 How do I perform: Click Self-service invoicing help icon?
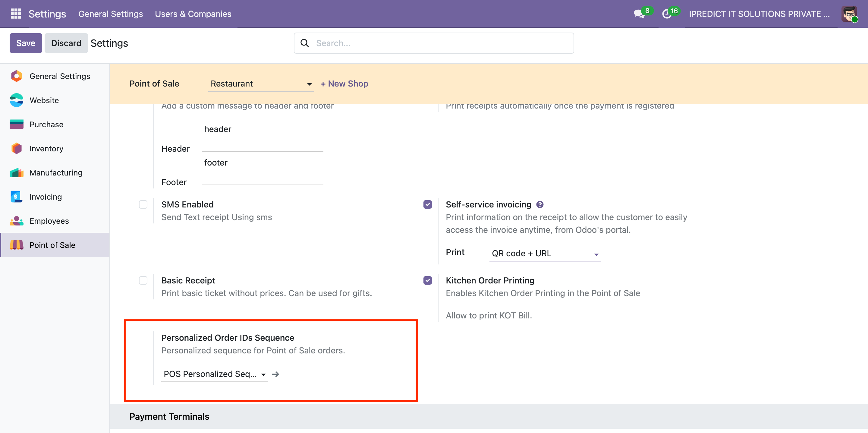pos(540,204)
